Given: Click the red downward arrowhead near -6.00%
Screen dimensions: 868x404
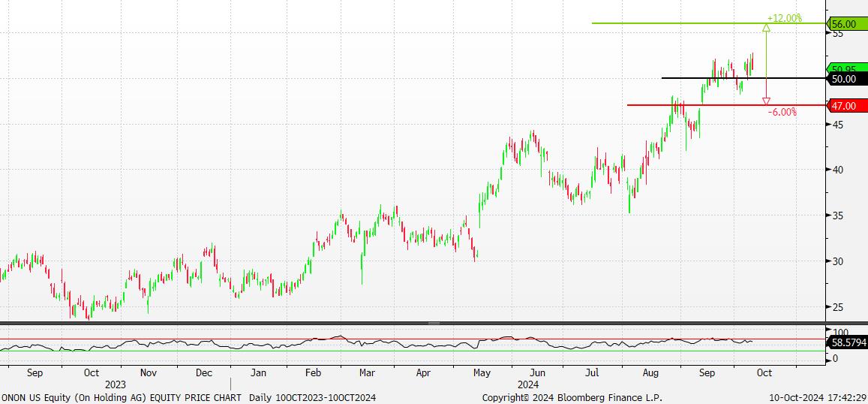Looking at the screenshot, I should (766, 101).
